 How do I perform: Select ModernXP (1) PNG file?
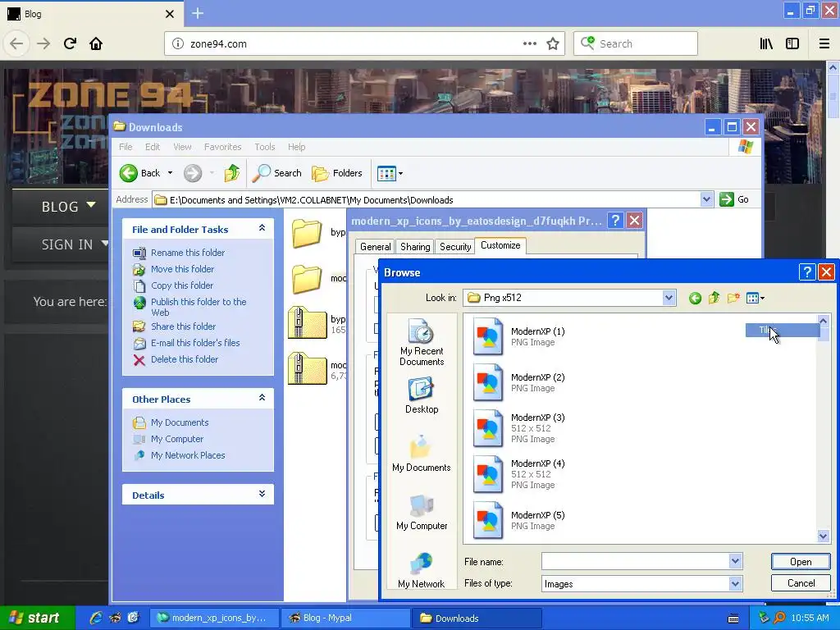[x=518, y=336]
